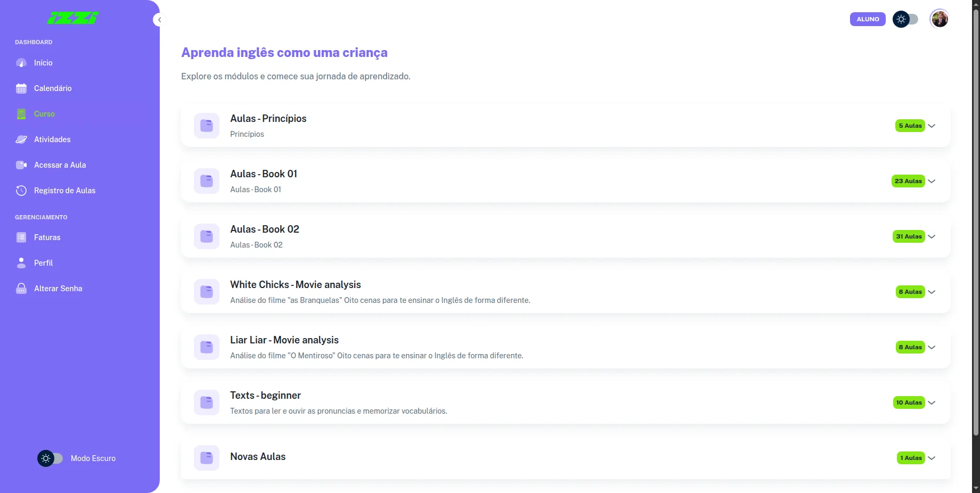Click the izzi logo in the sidebar
Image resolution: width=980 pixels, height=493 pixels.
73,18
